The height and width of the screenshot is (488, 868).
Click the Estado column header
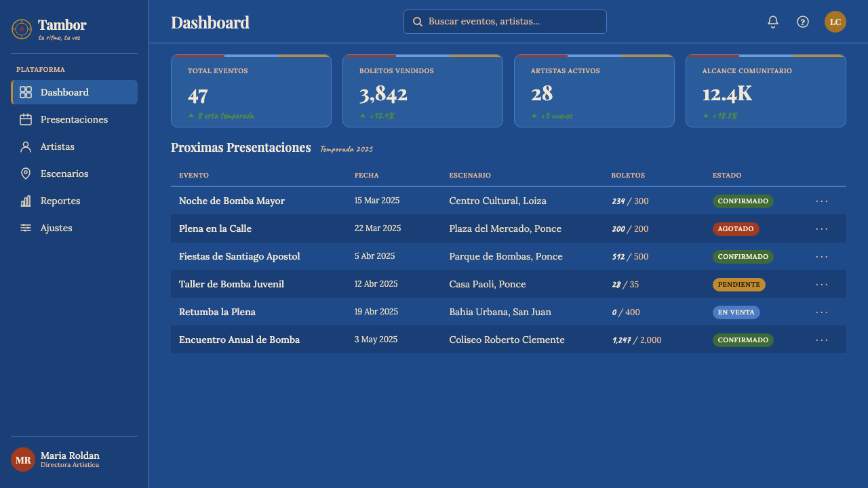[727, 176]
